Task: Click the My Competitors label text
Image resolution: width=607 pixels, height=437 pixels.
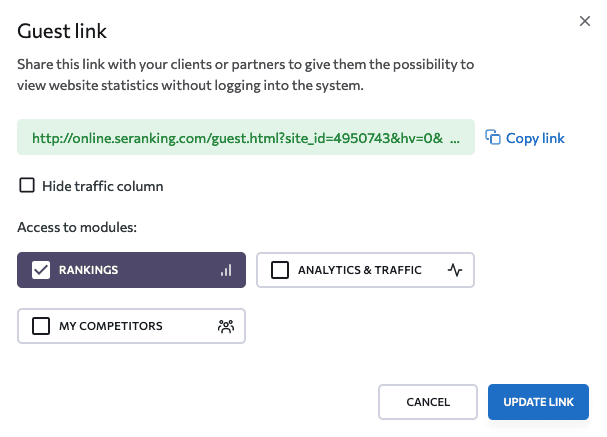Action: click(110, 326)
